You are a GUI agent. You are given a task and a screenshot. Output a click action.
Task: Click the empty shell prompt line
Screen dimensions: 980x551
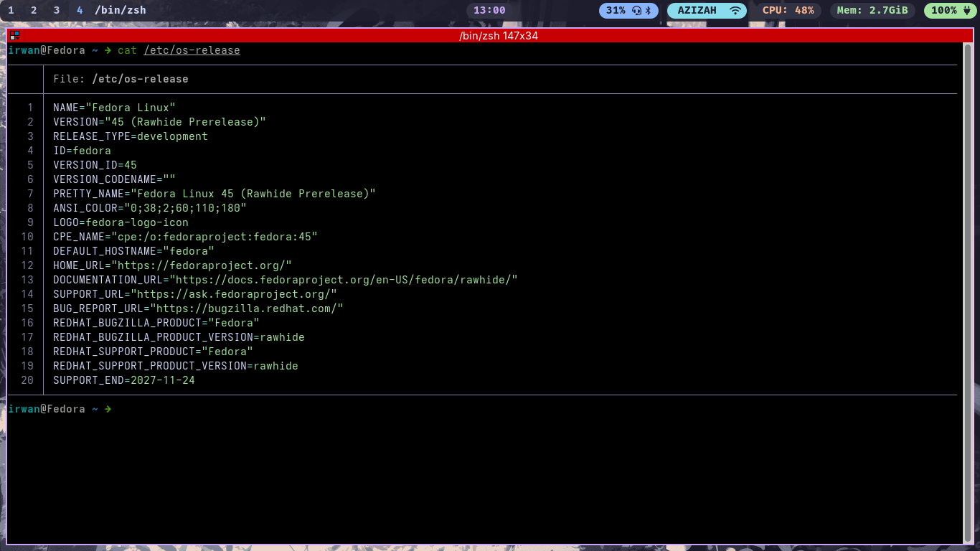point(287,409)
